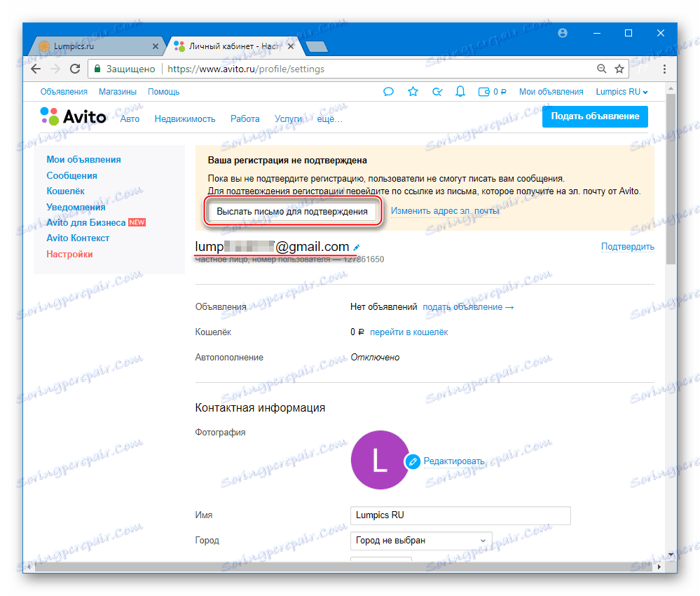Click the Подтвердить link
Screen dimensions: 700x596
point(628,247)
